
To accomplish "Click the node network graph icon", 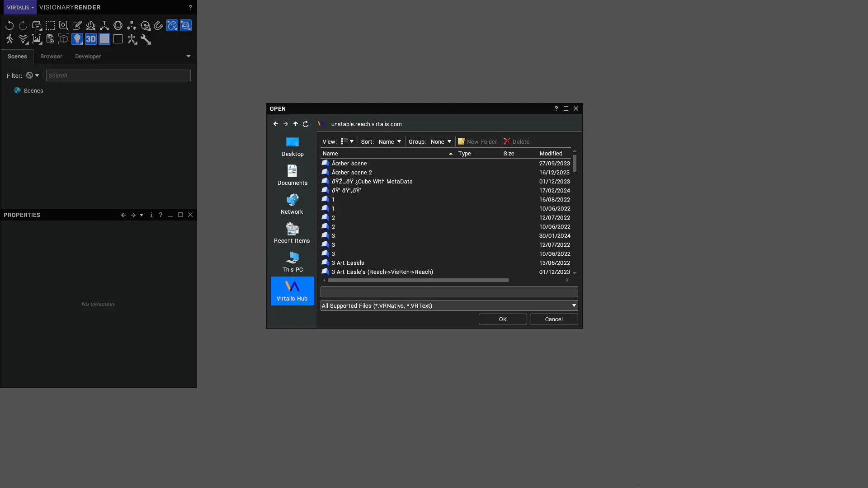I will coord(132,39).
